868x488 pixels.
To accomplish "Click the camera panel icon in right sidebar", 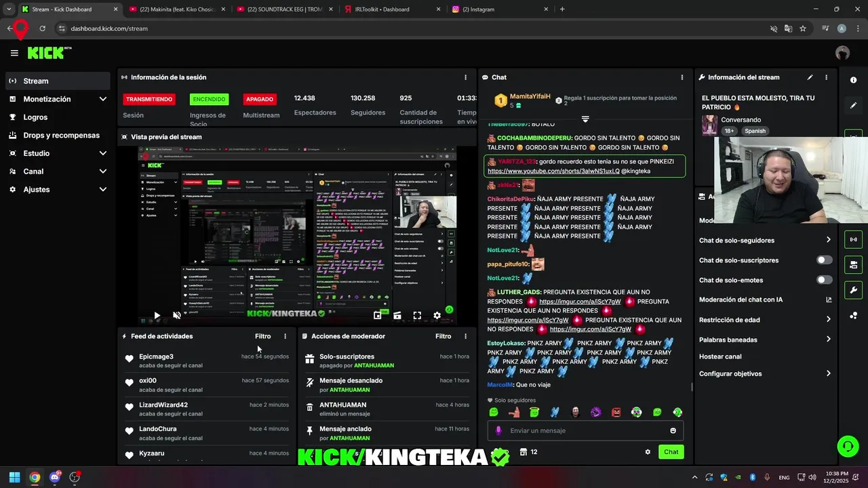I will click(x=853, y=264).
